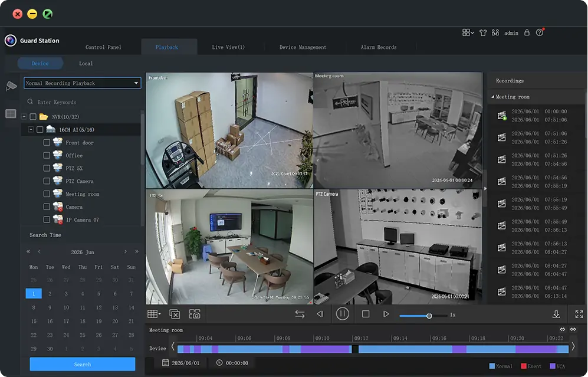
Task: Click the lock screen padlock icon
Action: tap(527, 32)
